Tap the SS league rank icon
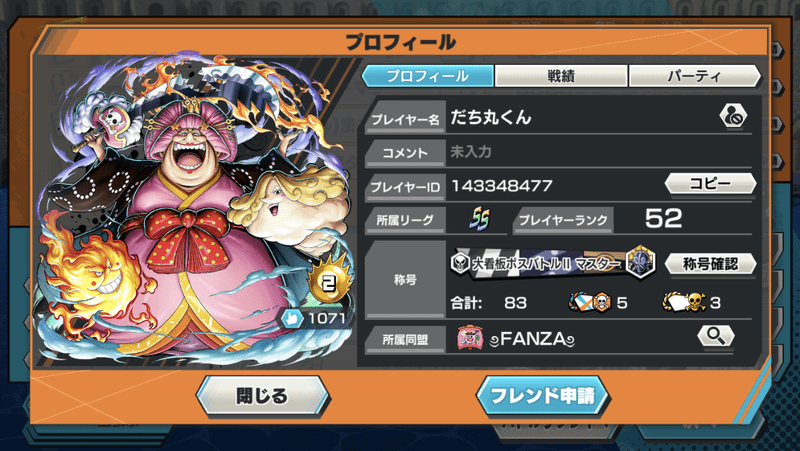Viewport: 800px width, 451px height. coord(479,219)
